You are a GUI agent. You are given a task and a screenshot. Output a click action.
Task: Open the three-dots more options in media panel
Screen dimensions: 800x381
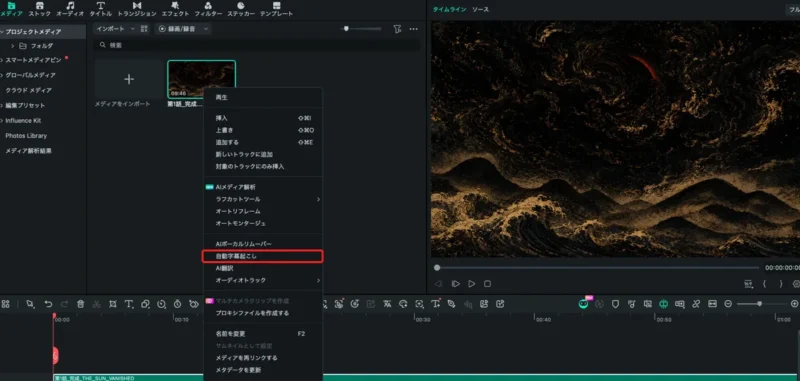coord(414,29)
